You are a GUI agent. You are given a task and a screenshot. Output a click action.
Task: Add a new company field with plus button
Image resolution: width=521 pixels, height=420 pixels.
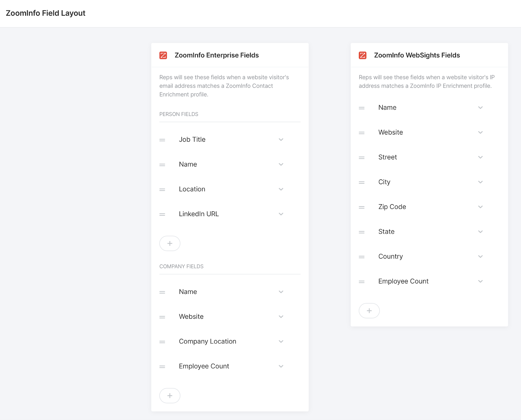point(170,396)
